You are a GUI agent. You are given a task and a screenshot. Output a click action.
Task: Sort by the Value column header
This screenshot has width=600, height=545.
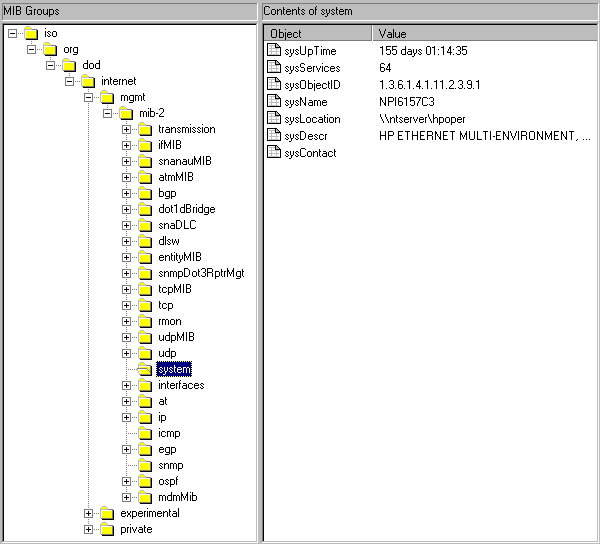(x=484, y=34)
